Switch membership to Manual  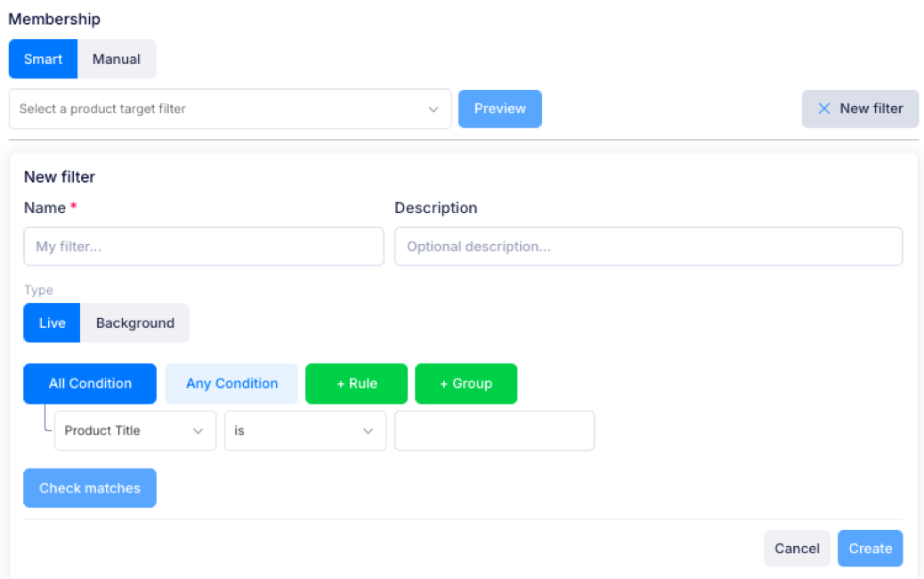click(117, 59)
